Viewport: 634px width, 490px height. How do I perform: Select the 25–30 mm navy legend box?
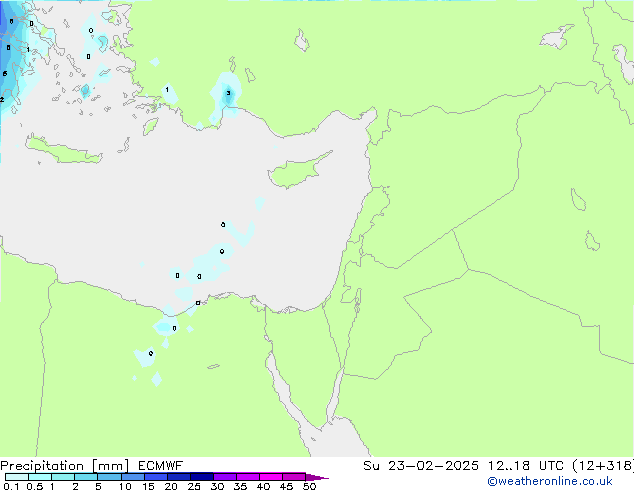201,477
